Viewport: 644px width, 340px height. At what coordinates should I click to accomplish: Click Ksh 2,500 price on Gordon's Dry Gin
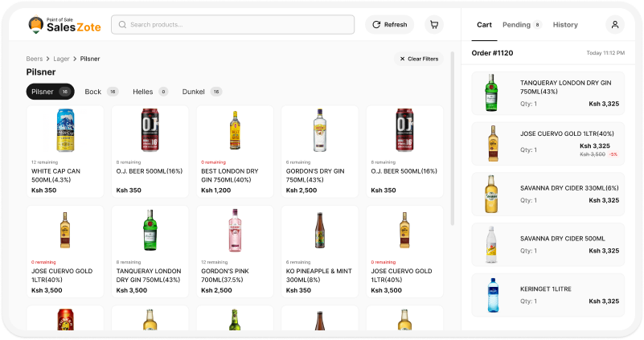(x=301, y=190)
